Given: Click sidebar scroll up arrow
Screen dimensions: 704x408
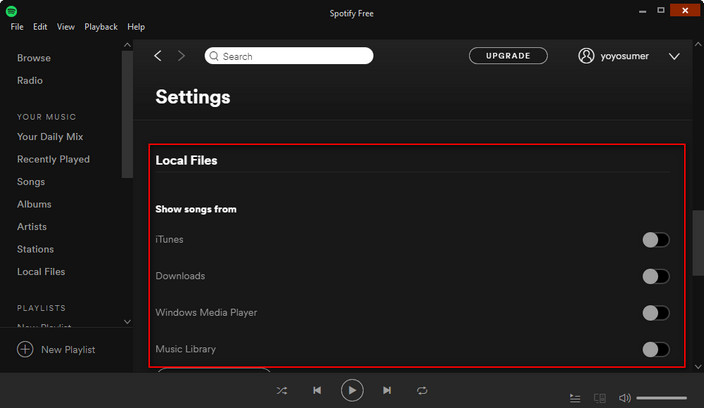Looking at the screenshot, I should tap(127, 45).
